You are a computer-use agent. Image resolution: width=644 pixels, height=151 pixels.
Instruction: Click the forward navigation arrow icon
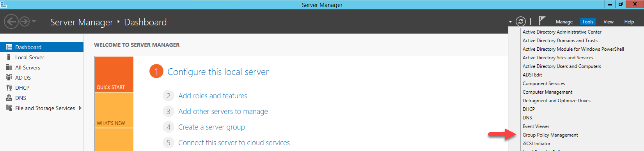point(25,21)
